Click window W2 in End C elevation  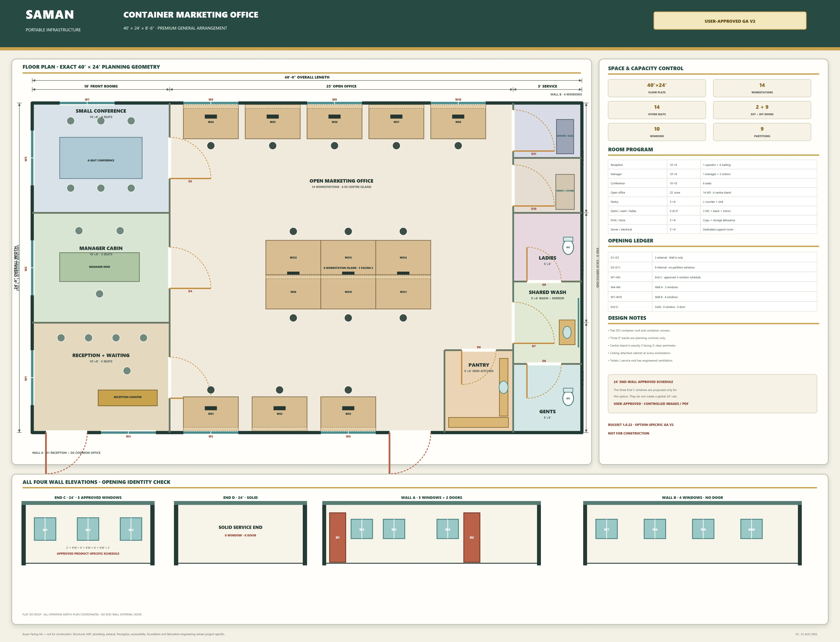[88, 529]
